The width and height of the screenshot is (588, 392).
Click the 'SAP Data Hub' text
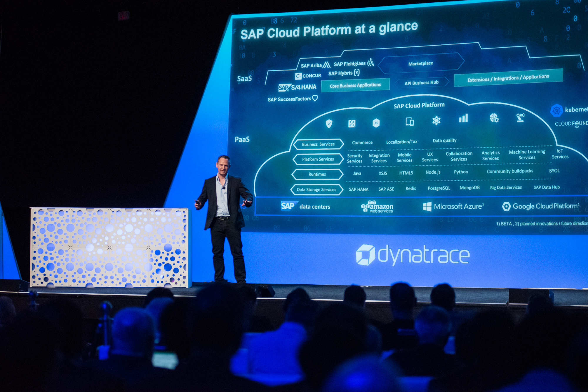[547, 187]
